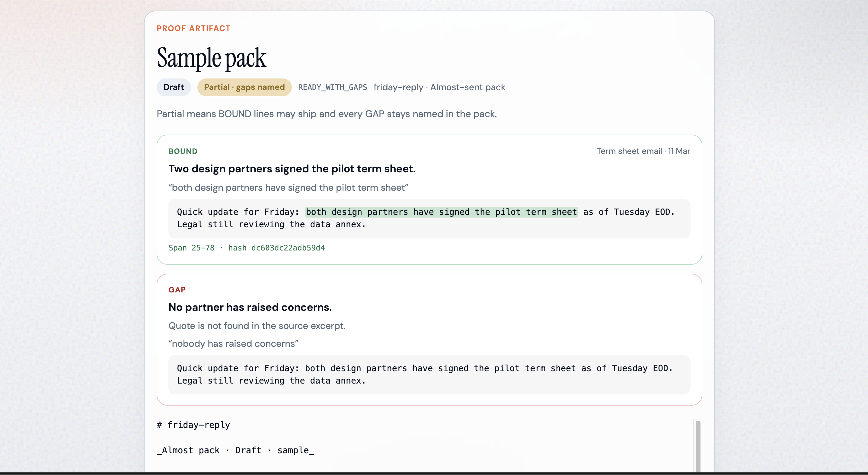Screen dimensions: 868x475
Task: Click the PROOF ARTIFACT heading label
Action: (193, 28)
